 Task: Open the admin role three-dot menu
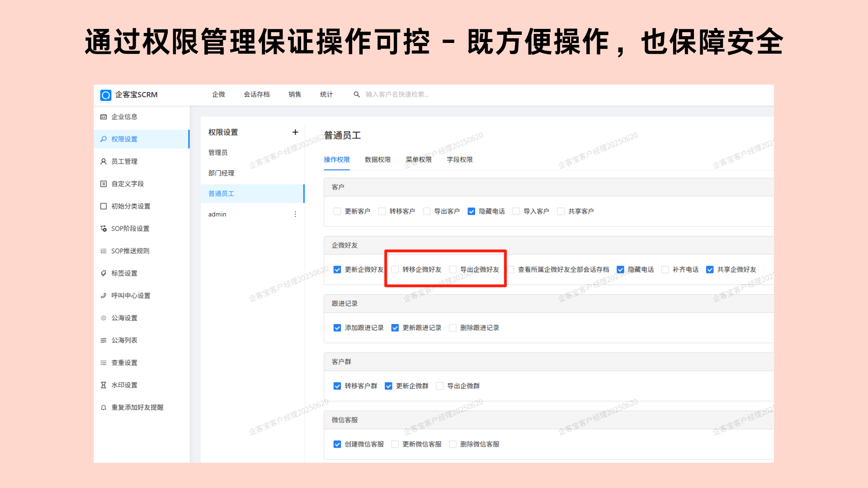(295, 214)
